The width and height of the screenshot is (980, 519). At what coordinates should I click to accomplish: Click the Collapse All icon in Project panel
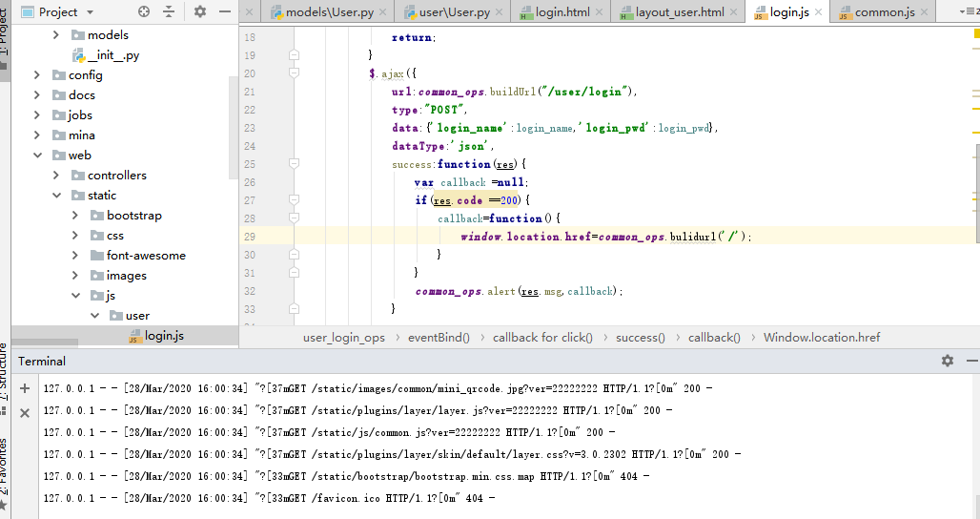(169, 11)
